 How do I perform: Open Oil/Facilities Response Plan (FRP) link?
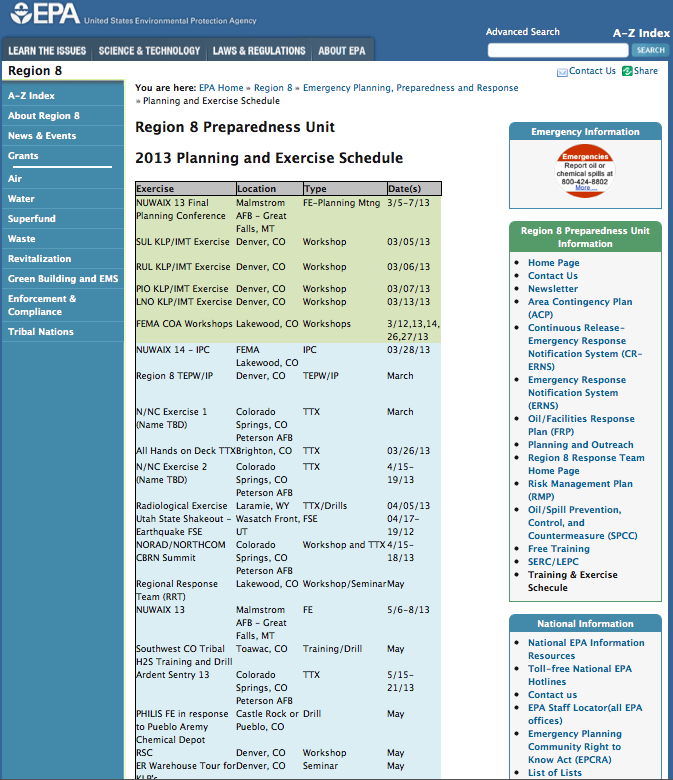[x=581, y=425]
